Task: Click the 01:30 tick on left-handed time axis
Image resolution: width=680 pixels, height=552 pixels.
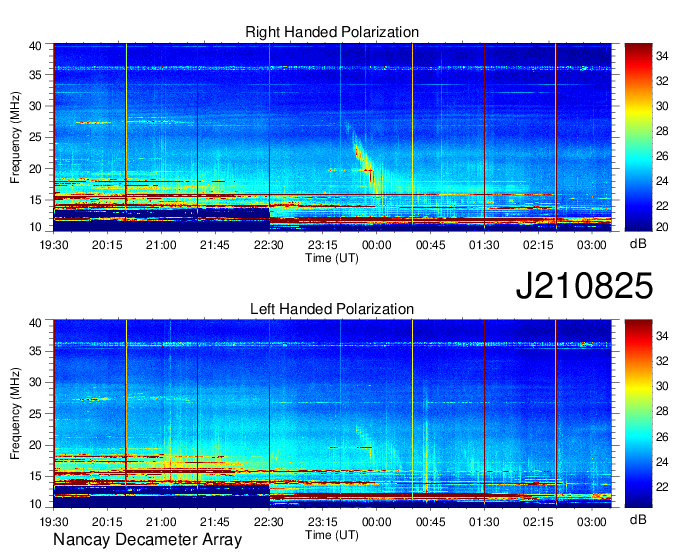Action: point(484,522)
